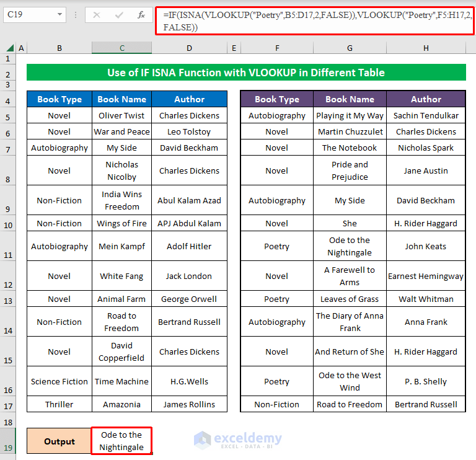The width and height of the screenshot is (476, 460).
Task: Select the Science Fiction cell
Action: pos(59,381)
